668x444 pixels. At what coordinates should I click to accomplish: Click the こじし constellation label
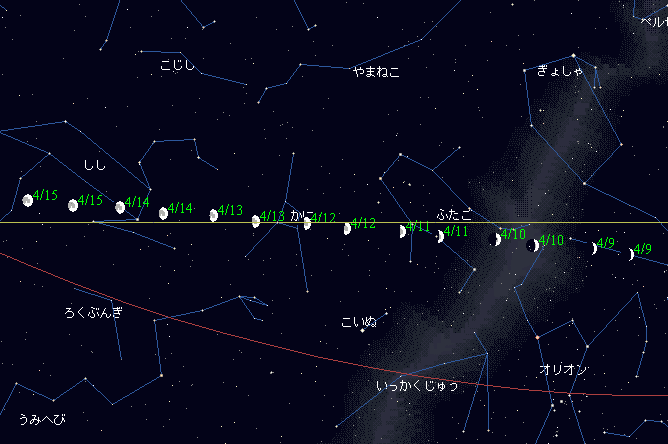pyautogui.click(x=177, y=66)
